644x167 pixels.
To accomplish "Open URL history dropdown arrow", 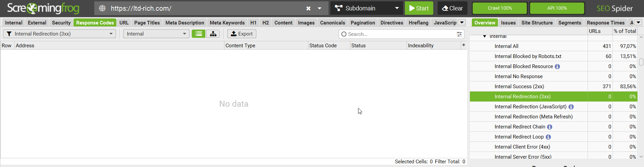I will click(x=319, y=8).
